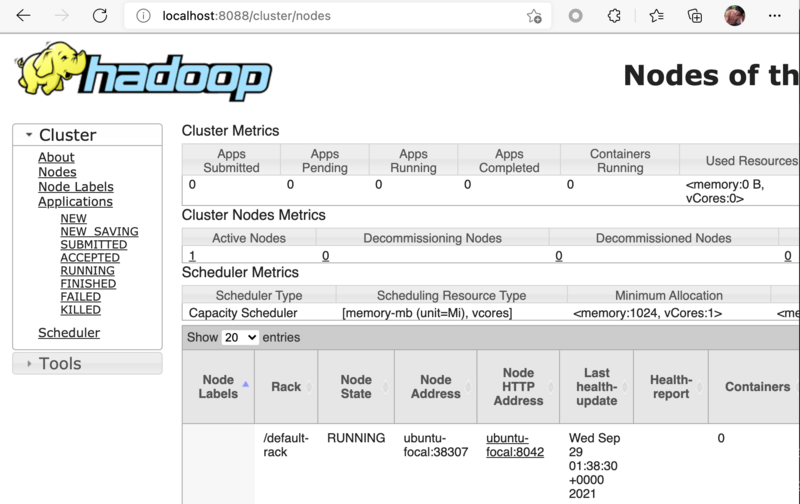Open the browser settings ellipsis menu
The image size is (800, 504).
click(x=774, y=16)
